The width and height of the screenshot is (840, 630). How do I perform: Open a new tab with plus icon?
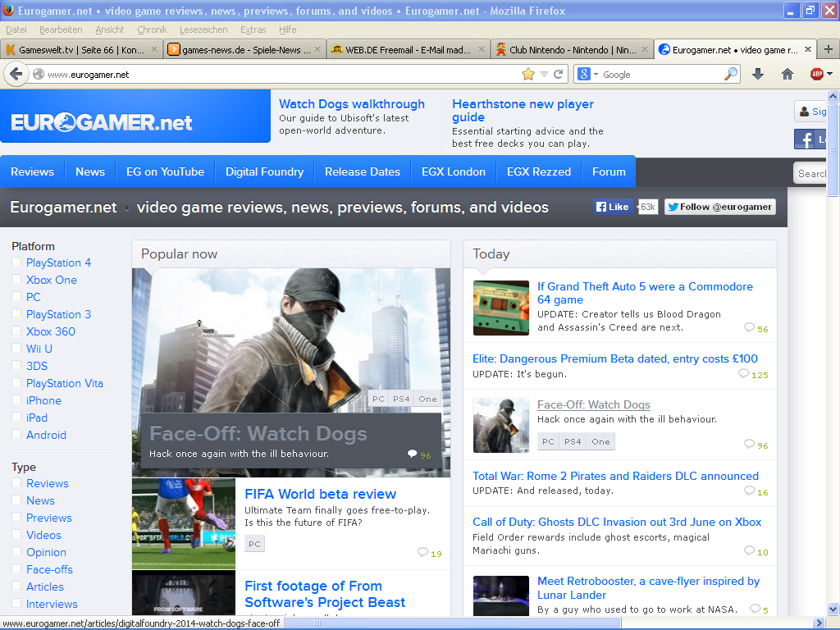829,50
